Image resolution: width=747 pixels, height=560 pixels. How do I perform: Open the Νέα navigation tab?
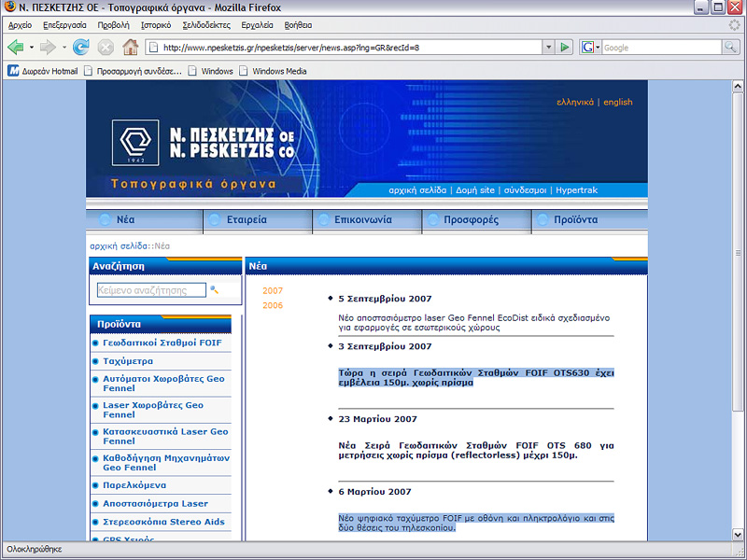click(145, 220)
